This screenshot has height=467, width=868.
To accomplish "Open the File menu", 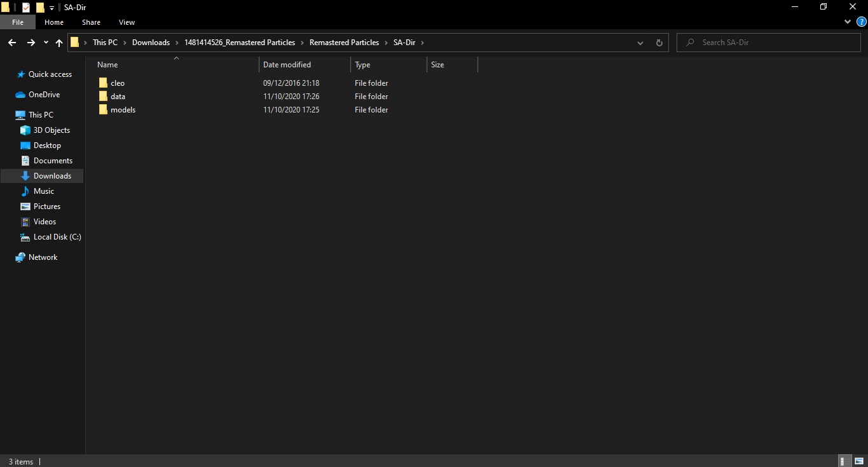I will 18,22.
